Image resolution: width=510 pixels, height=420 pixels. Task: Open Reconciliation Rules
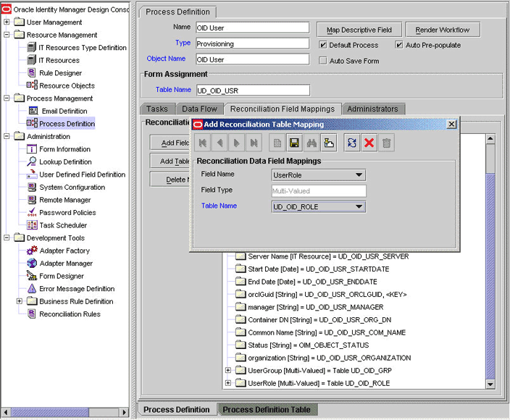click(70, 314)
